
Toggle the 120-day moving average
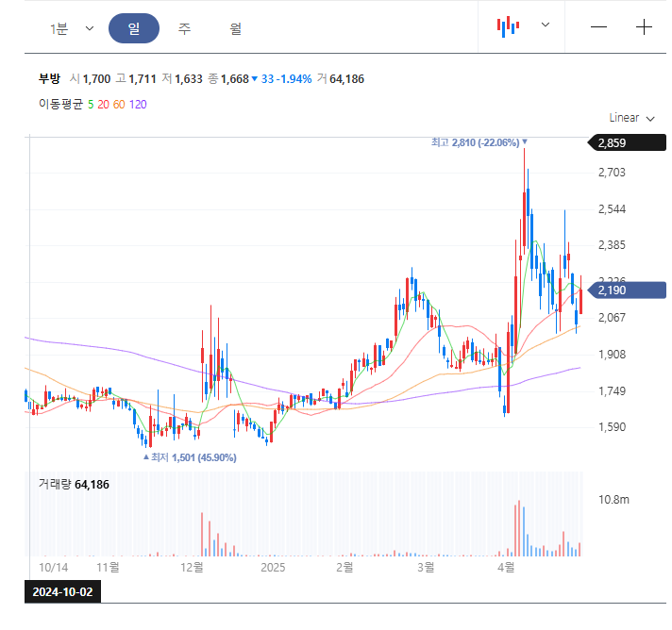pyautogui.click(x=138, y=105)
